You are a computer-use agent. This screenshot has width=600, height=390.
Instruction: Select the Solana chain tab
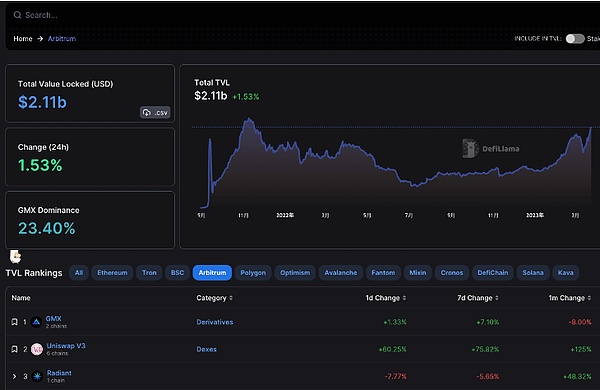[x=533, y=273]
